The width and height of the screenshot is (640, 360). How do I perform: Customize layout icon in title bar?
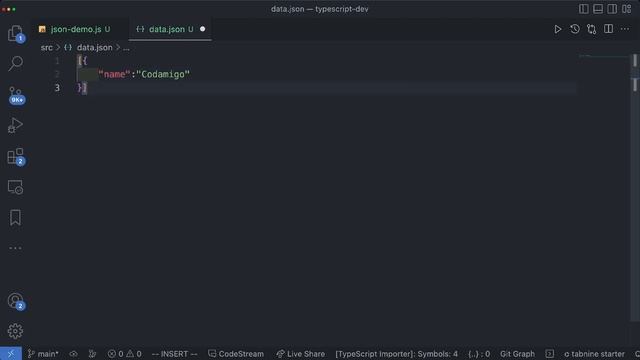click(627, 9)
